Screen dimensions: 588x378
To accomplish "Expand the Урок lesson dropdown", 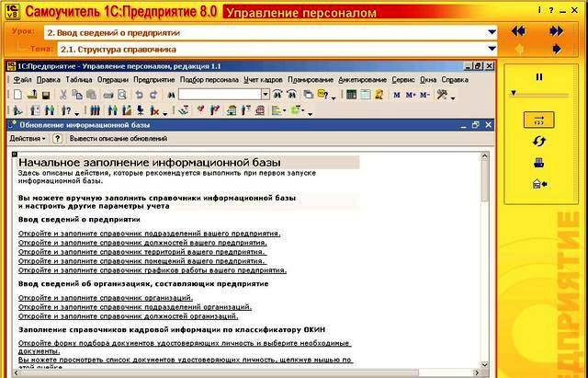I will 492,33.
